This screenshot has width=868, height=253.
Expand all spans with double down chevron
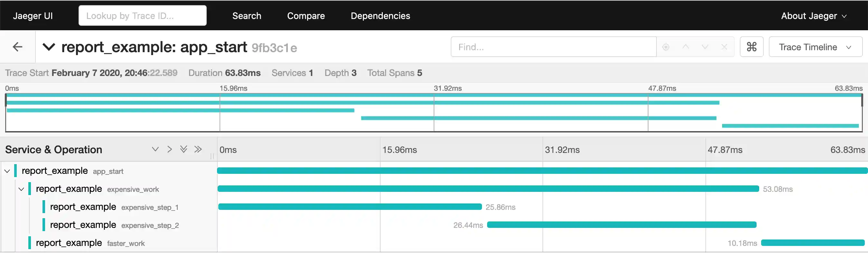click(x=184, y=149)
